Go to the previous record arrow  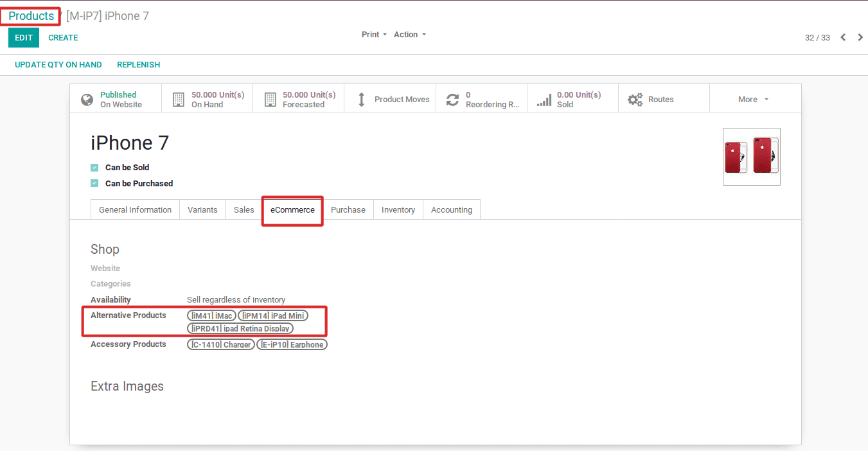[x=843, y=37]
